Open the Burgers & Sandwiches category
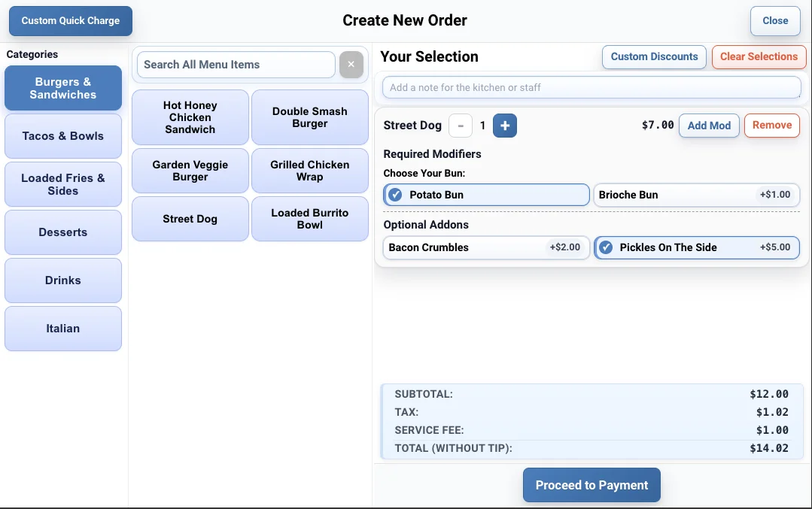The height and width of the screenshot is (509, 812). tap(63, 88)
